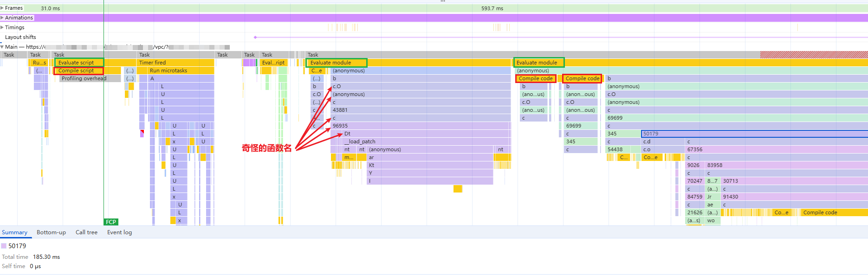Select the 593.7 ms frame
Screen dimensions: 868x276
coord(492,8)
